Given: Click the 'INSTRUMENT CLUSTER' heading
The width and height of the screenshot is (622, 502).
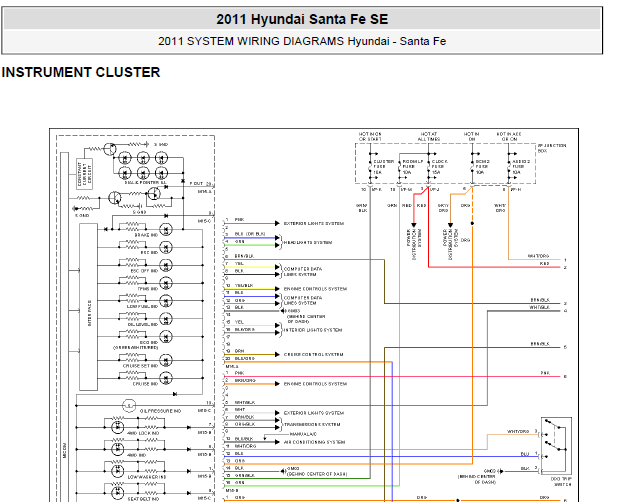Looking at the screenshot, I should click(x=81, y=72).
